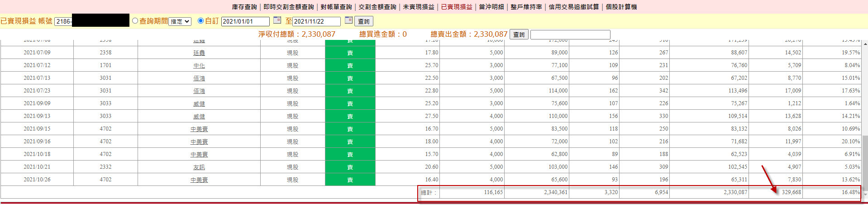Open the 對帳單查詢 menu item
This screenshot has width=868, height=205.
click(x=336, y=7)
